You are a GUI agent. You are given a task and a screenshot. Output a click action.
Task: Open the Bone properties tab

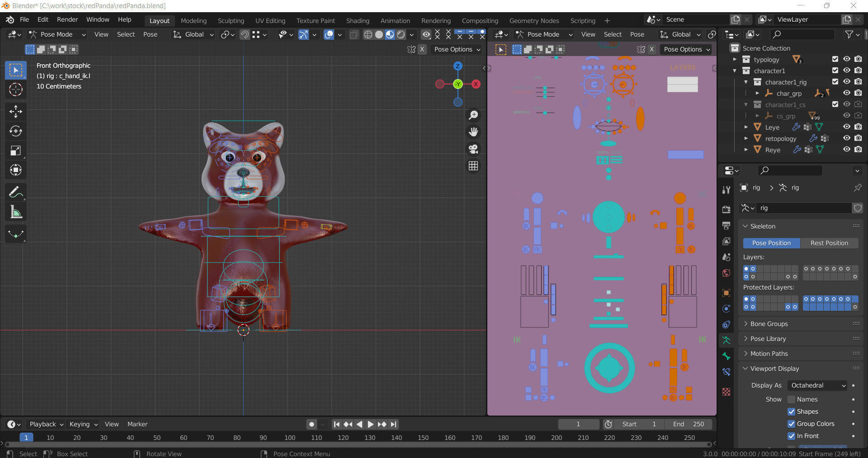(726, 356)
